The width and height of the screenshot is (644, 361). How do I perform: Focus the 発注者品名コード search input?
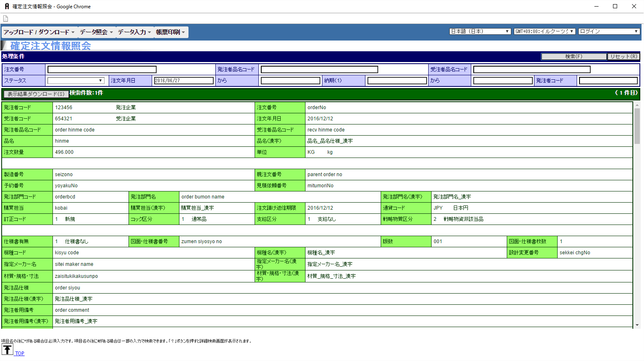click(320, 69)
